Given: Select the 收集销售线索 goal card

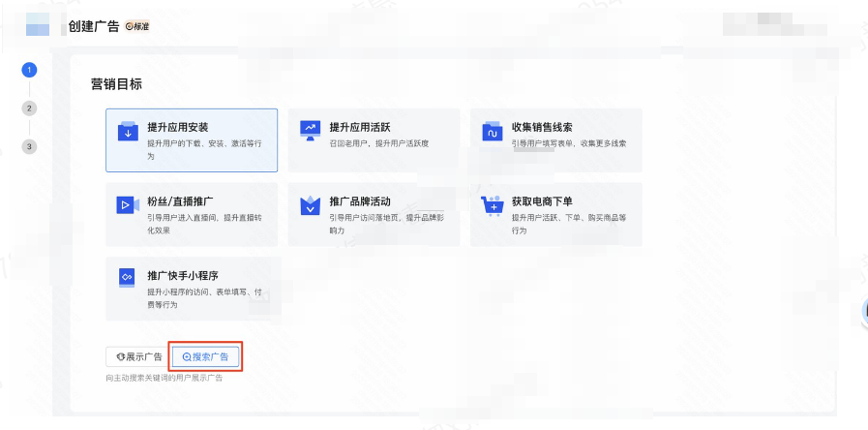Looking at the screenshot, I should point(556,140).
